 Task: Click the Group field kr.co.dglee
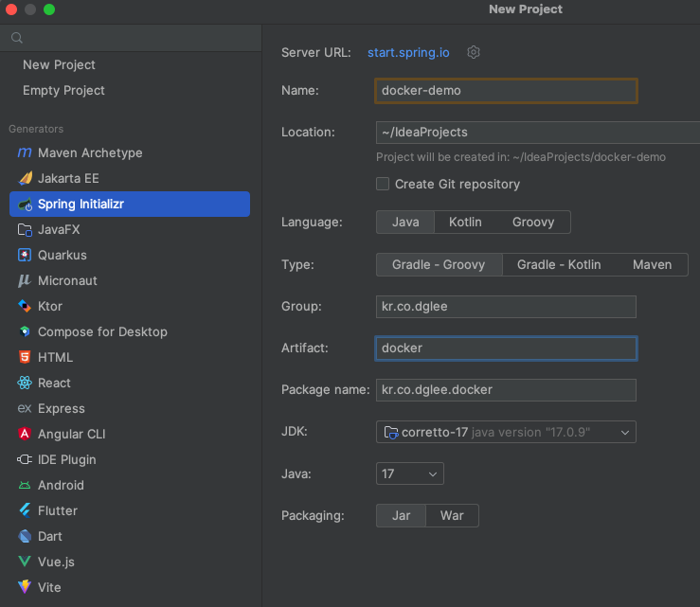tap(506, 307)
